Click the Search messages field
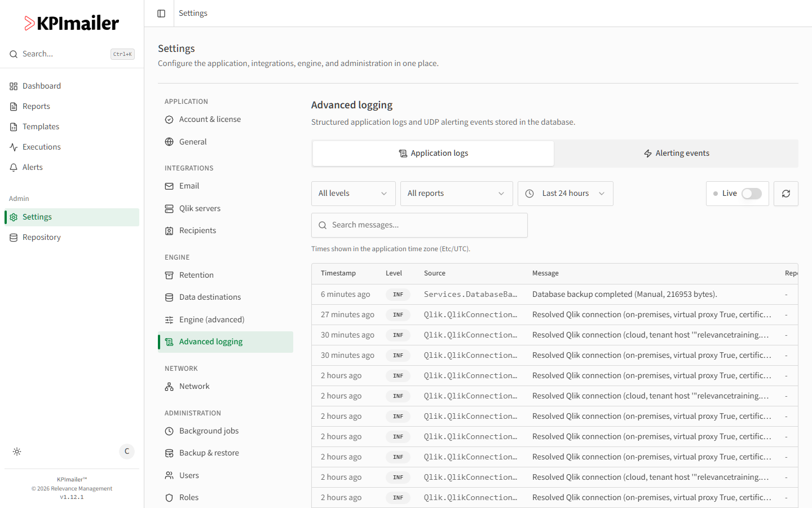The width and height of the screenshot is (812, 508). [x=420, y=225]
